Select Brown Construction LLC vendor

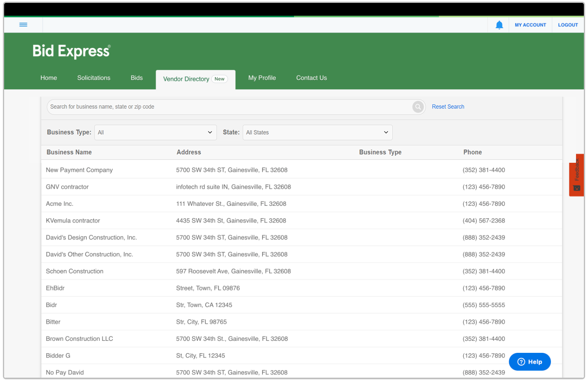coord(79,339)
